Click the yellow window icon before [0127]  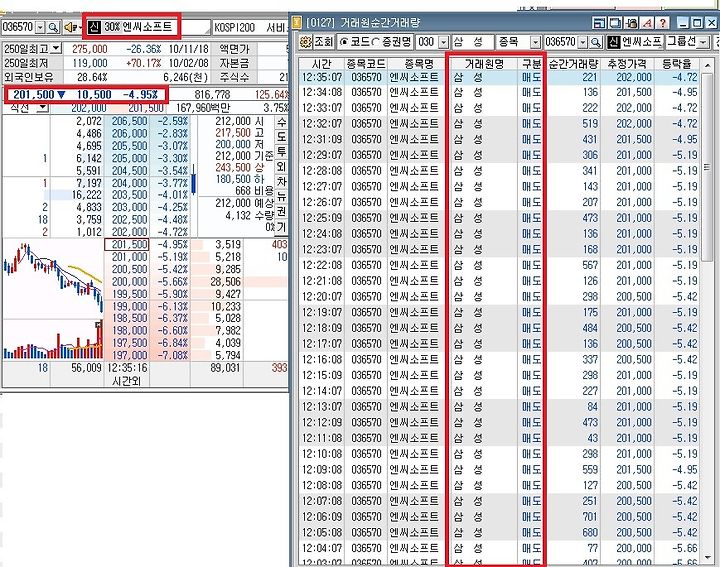[x=298, y=22]
